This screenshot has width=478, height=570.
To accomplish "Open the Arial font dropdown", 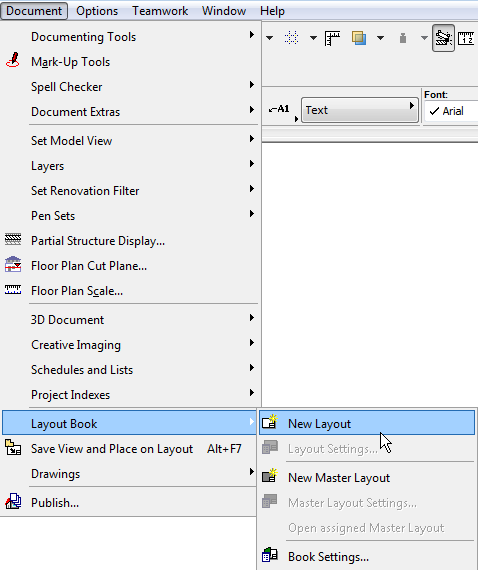I will [x=451, y=111].
